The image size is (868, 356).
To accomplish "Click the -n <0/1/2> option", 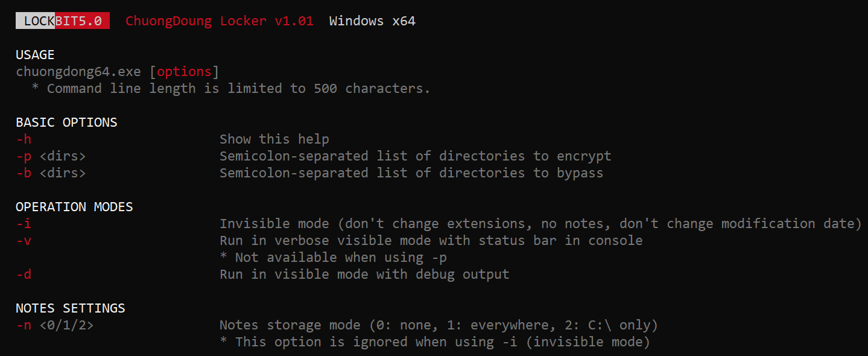I will coord(55,325).
